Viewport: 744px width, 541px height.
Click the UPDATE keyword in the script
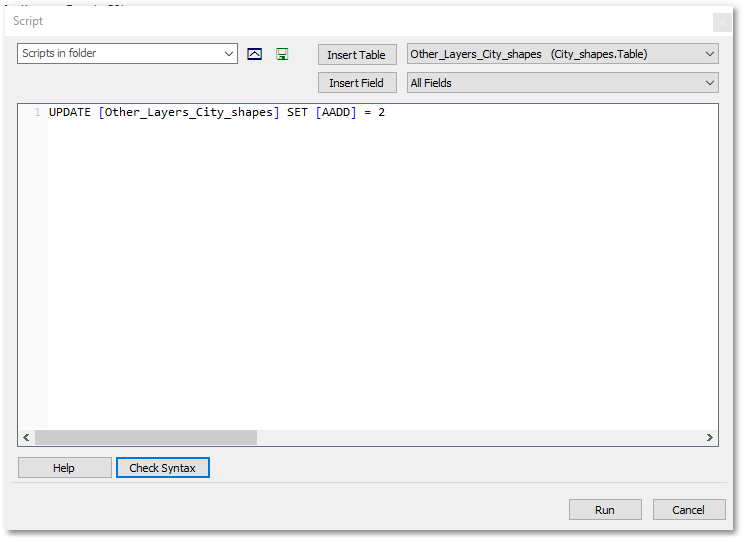70,112
